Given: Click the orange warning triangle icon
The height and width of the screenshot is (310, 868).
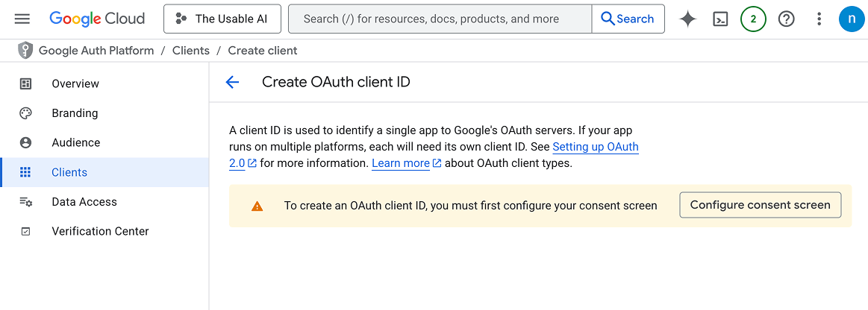Looking at the screenshot, I should coord(257,206).
